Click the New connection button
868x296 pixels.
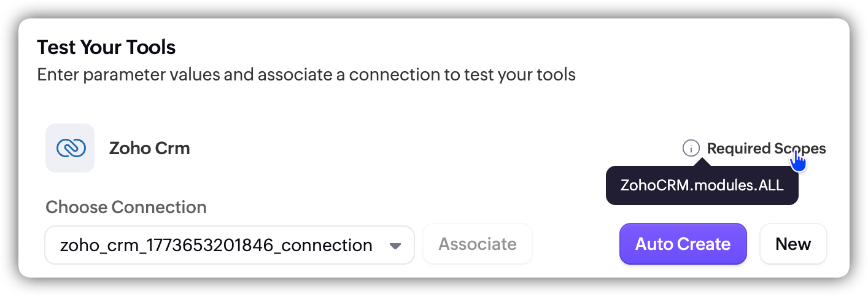[793, 244]
